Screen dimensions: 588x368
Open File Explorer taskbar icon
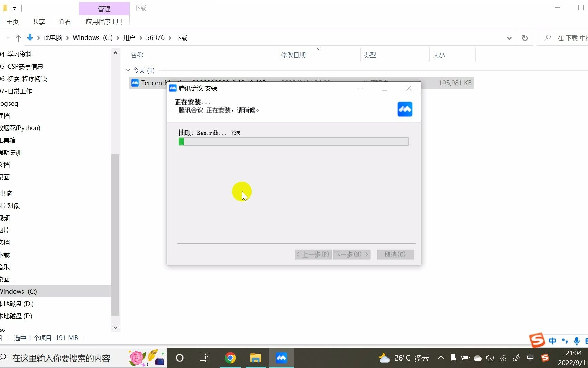(x=256, y=358)
